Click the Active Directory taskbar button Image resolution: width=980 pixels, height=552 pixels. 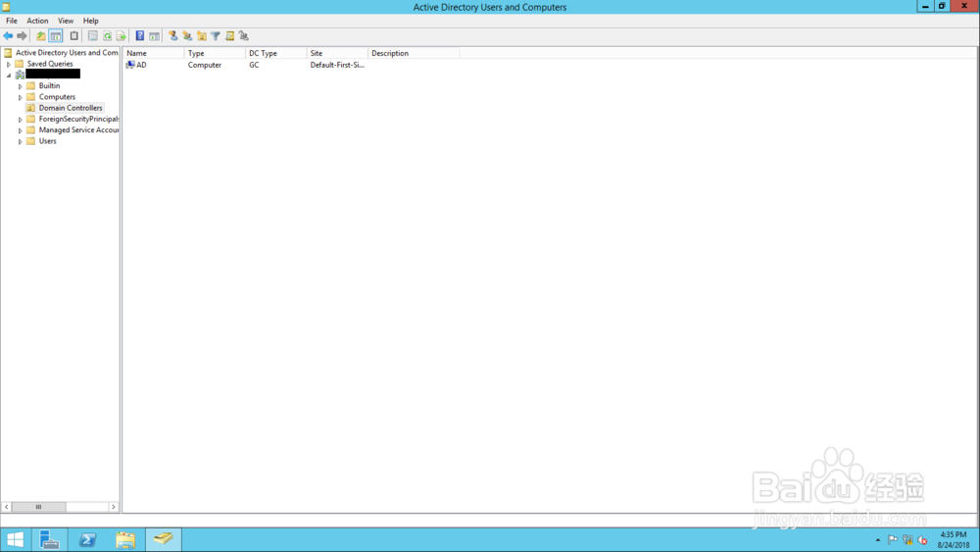coord(164,539)
